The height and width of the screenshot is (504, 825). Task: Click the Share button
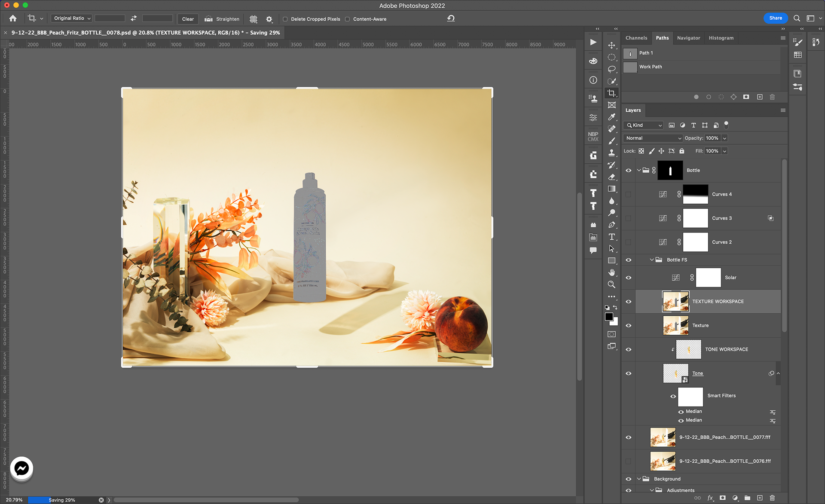[775, 18]
